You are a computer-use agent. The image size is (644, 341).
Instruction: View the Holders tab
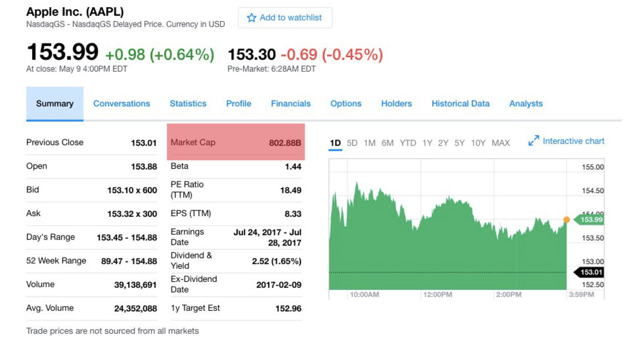click(396, 104)
